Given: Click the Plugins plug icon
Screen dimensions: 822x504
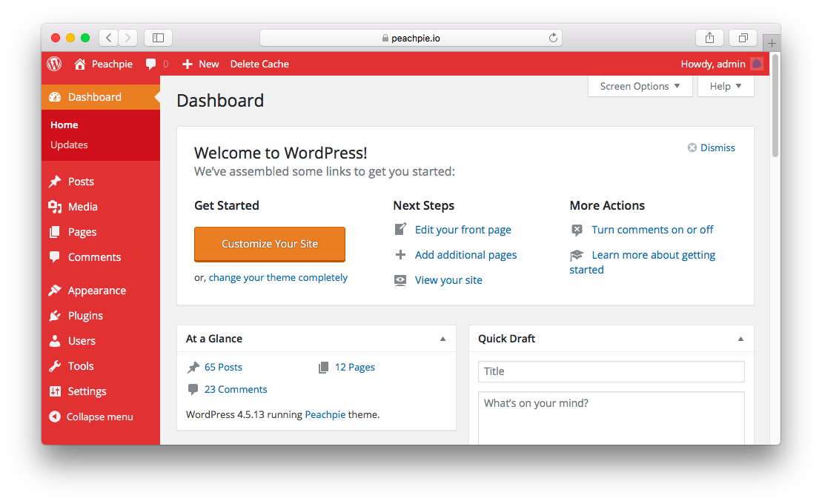Looking at the screenshot, I should [x=55, y=316].
